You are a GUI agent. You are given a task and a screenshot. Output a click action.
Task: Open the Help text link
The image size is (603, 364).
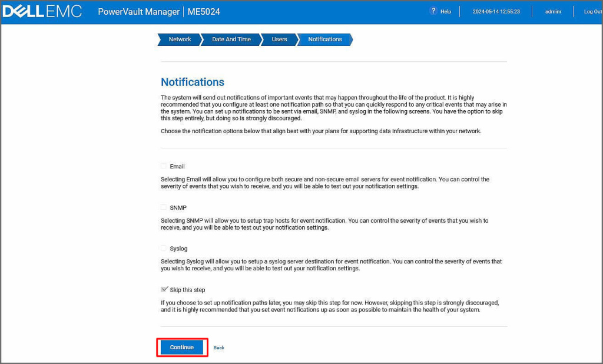point(446,12)
